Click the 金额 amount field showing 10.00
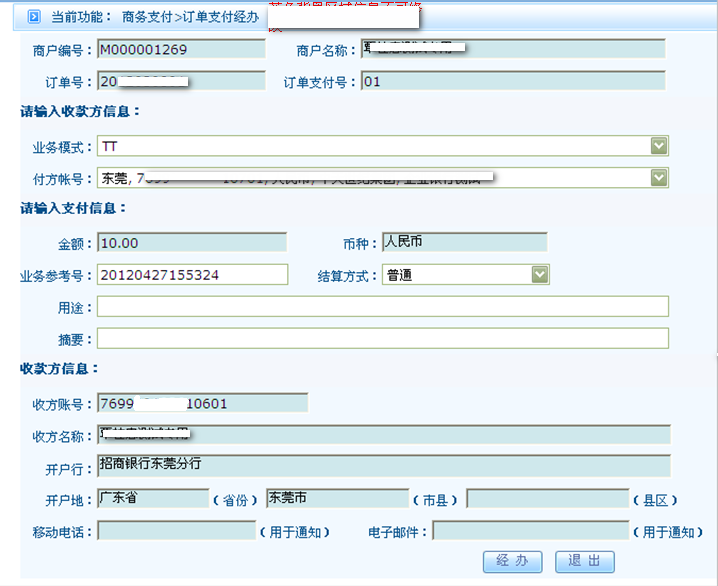Screen dimensions: 718x586 (x=192, y=242)
